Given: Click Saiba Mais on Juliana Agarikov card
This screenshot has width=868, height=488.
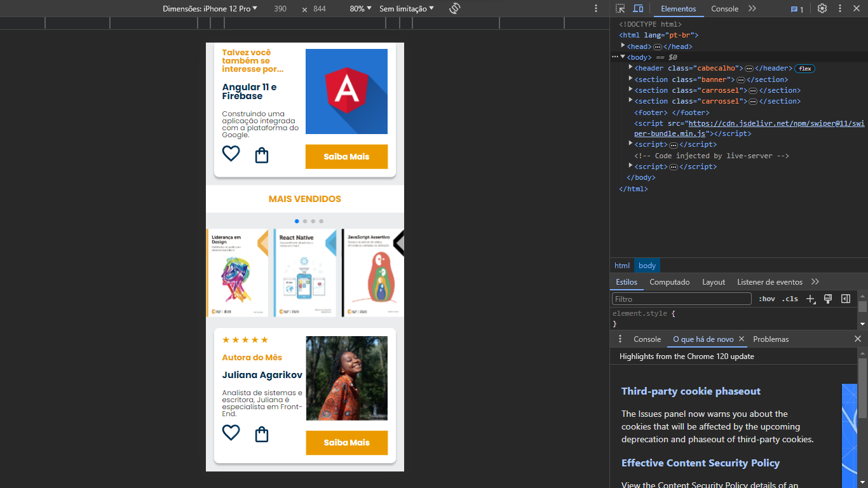Looking at the screenshot, I should [x=346, y=443].
